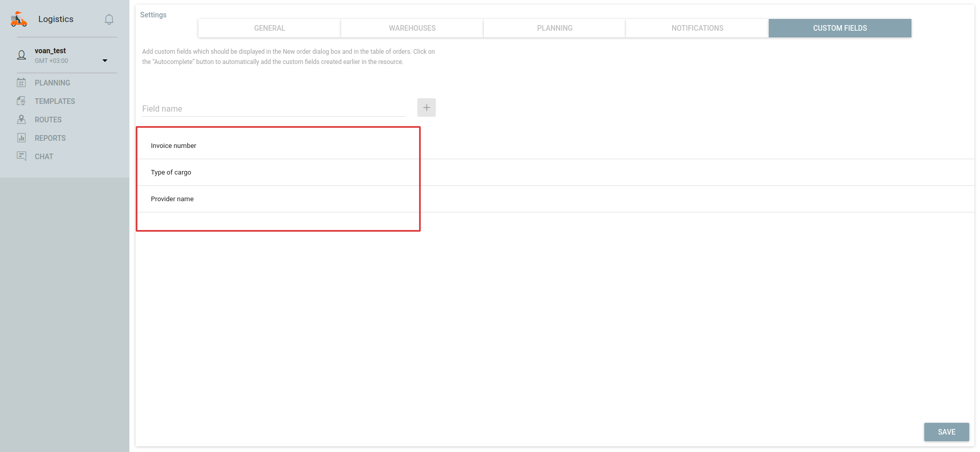Viewport: 980px width, 452px height.
Task: Open the notifications bell icon
Action: pyautogui.click(x=109, y=19)
